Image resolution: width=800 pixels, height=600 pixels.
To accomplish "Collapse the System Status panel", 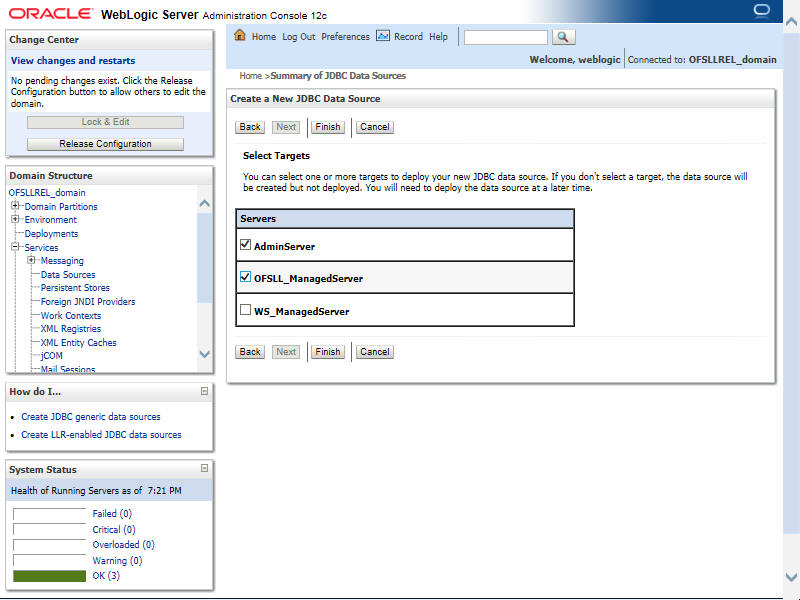I will click(x=204, y=468).
